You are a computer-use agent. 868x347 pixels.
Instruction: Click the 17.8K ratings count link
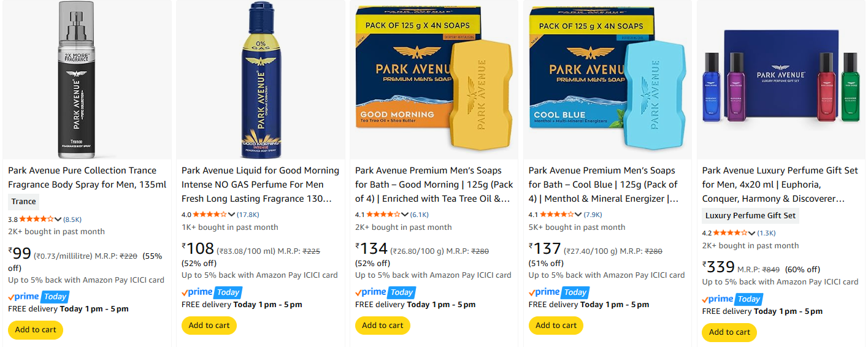pyautogui.click(x=248, y=215)
